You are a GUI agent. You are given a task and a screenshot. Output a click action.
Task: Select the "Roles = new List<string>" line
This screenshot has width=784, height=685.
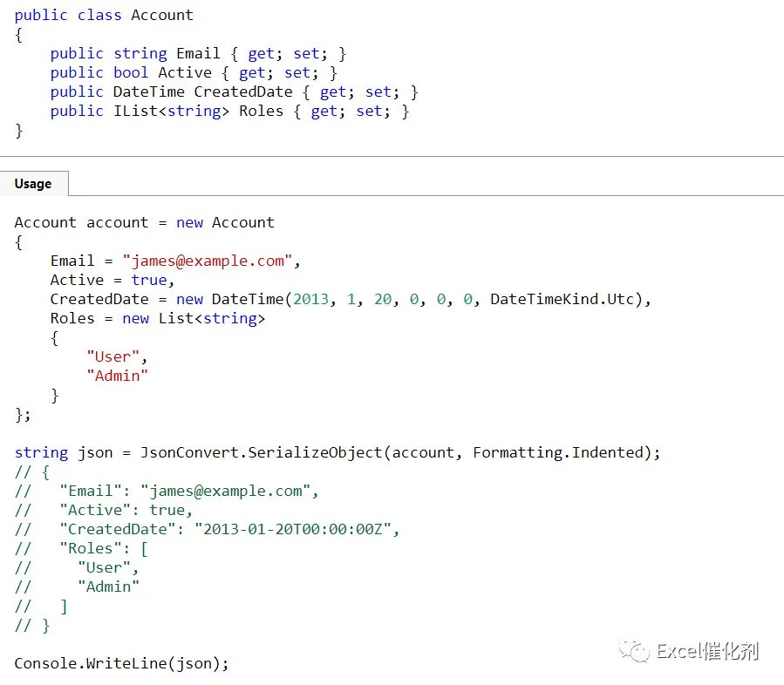(x=158, y=318)
